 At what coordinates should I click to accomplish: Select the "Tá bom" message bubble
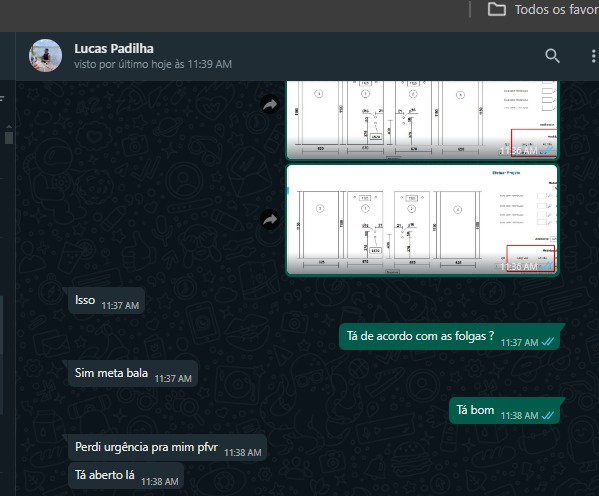point(505,410)
